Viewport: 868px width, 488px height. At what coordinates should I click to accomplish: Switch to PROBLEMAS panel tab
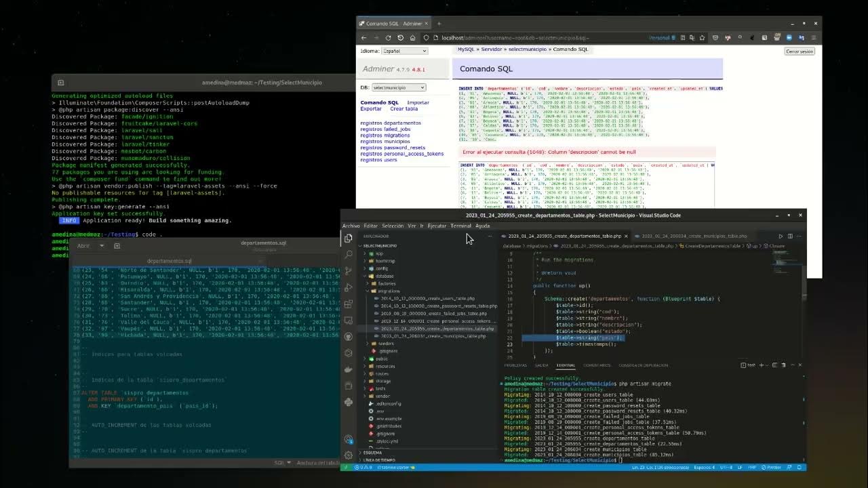tap(515, 365)
